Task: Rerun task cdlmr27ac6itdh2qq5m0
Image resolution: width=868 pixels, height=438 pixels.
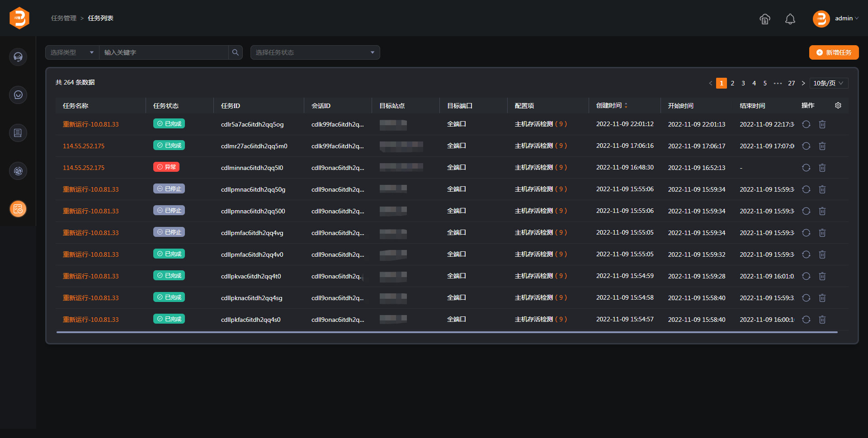Action: click(806, 146)
